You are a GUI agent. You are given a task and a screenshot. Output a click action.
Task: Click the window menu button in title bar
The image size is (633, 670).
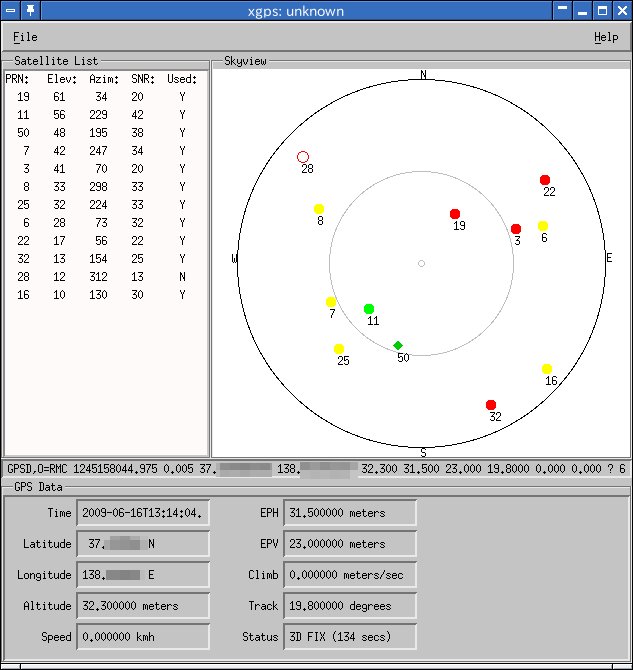(x=10, y=10)
